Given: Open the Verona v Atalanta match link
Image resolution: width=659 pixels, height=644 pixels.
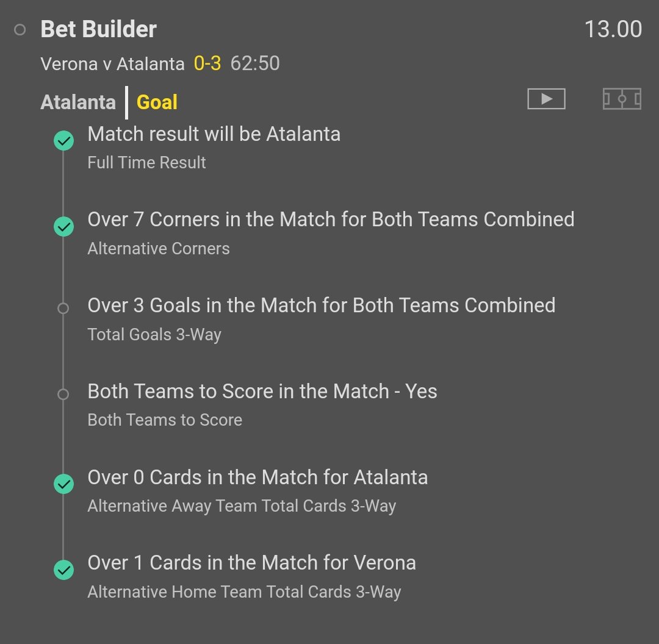Looking at the screenshot, I should 112,63.
